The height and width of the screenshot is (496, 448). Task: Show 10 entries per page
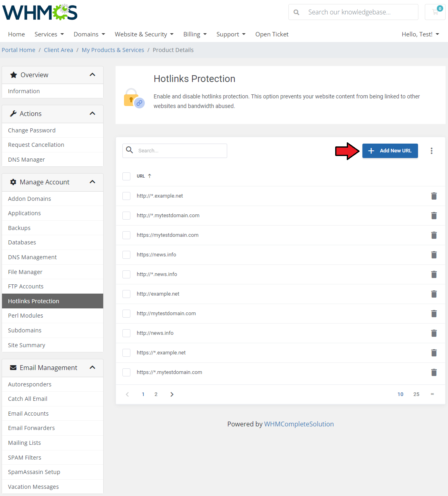click(400, 394)
